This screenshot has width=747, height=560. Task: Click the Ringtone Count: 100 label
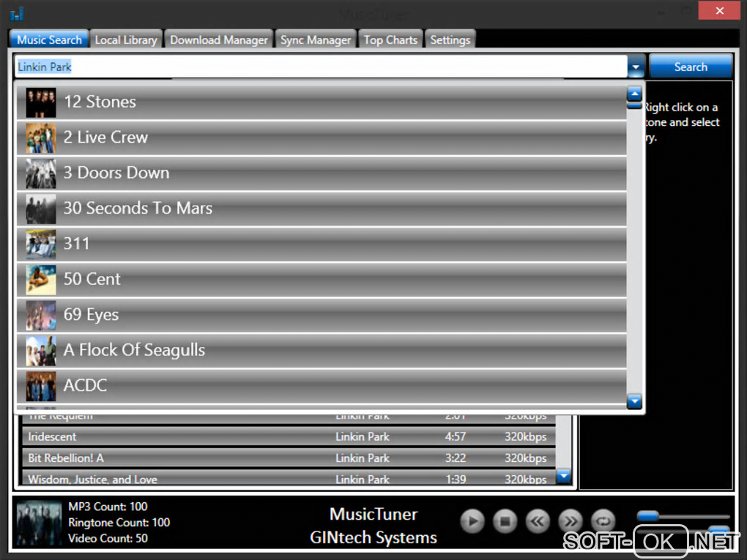(119, 523)
